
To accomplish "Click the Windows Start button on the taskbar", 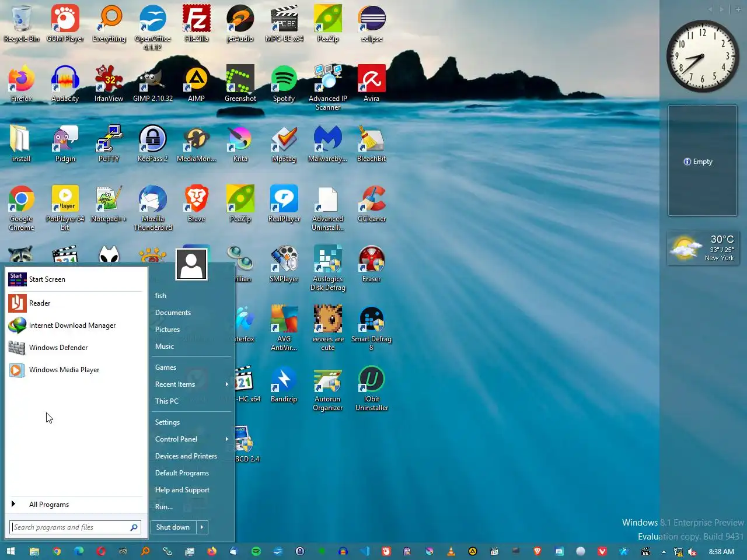I will click(x=11, y=551).
